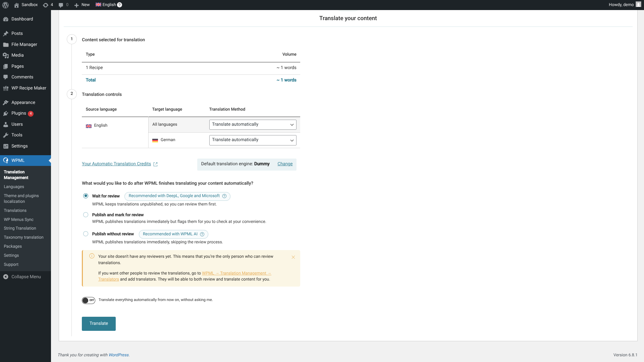This screenshot has height=362, width=644.
Task: Open translation method dropdown for All languages
Action: pos(253,125)
